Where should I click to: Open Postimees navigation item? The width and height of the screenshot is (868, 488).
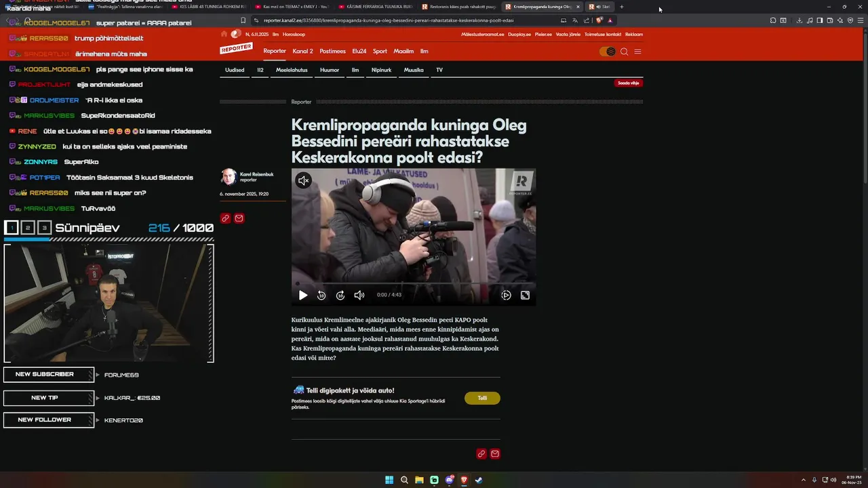pos(332,52)
